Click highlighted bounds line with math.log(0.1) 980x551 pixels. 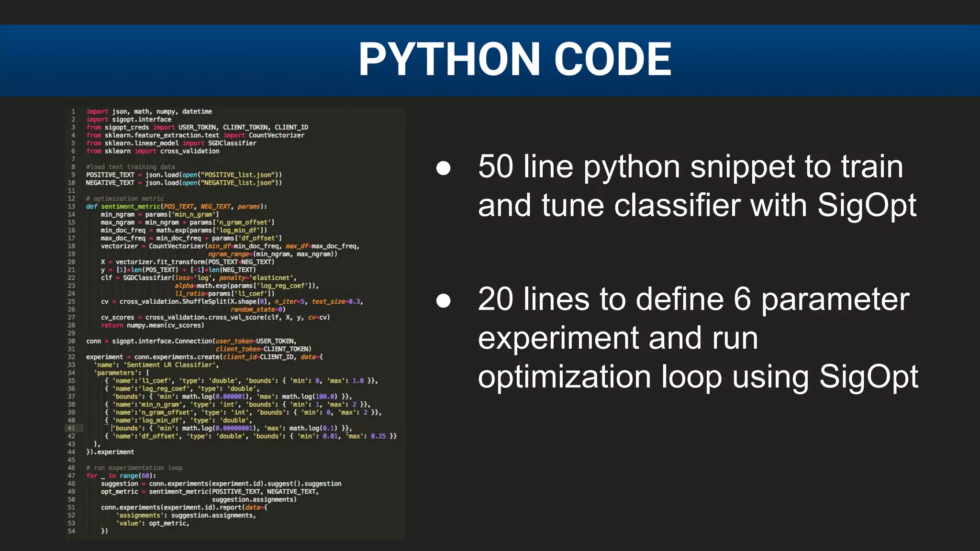pos(232,429)
